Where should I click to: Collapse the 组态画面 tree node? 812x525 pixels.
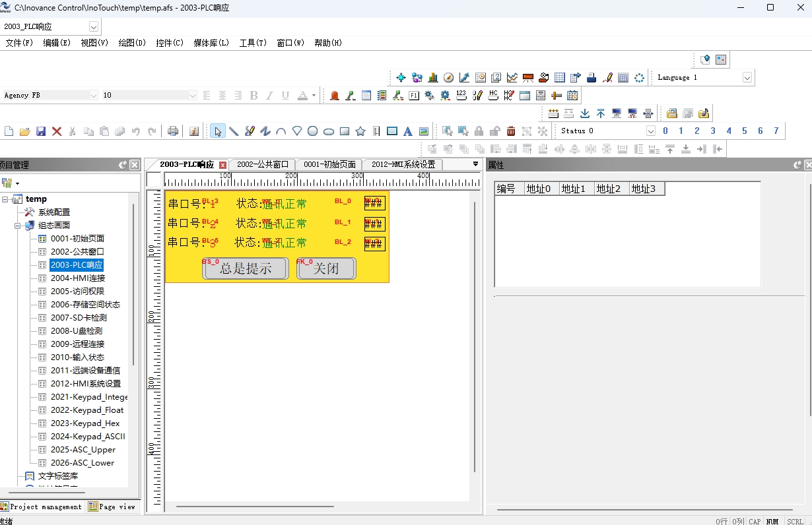[18, 226]
